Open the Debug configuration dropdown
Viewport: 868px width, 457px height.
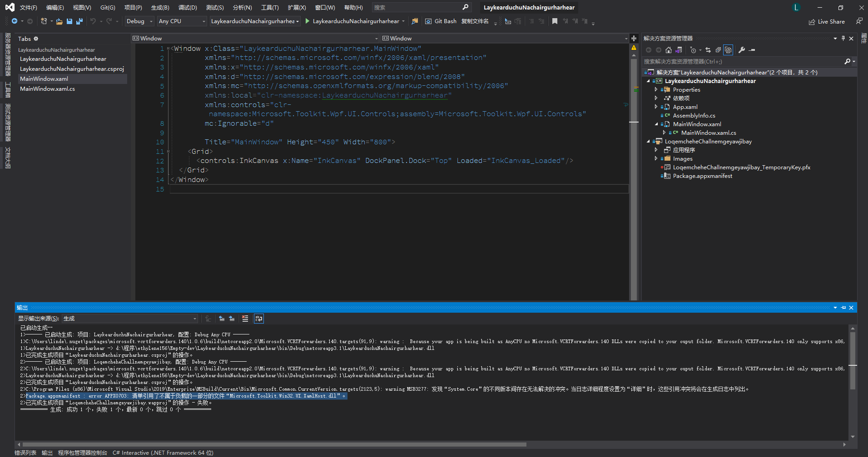[x=139, y=21]
